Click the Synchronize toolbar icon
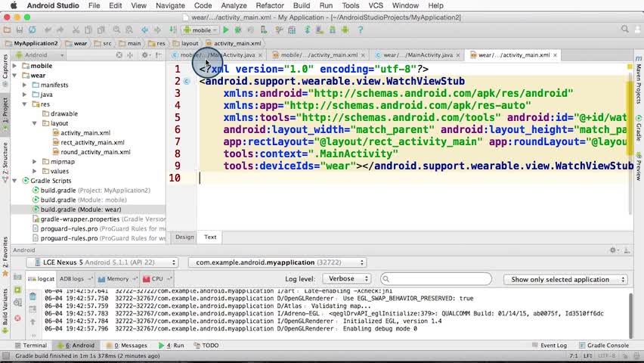The image size is (644, 363). (x=32, y=30)
